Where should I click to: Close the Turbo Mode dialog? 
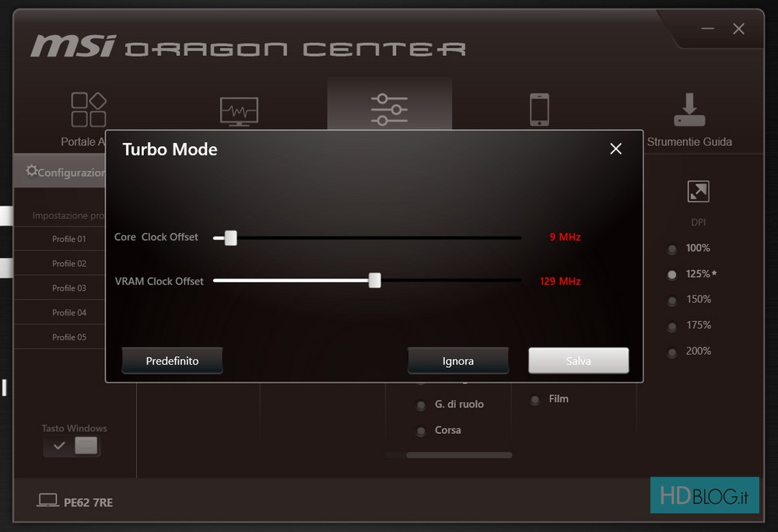pyautogui.click(x=615, y=149)
